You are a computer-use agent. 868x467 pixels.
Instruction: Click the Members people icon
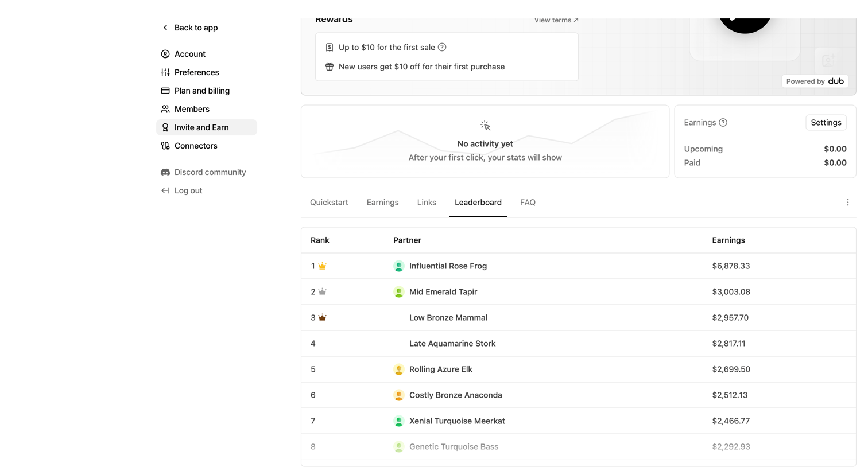point(165,109)
